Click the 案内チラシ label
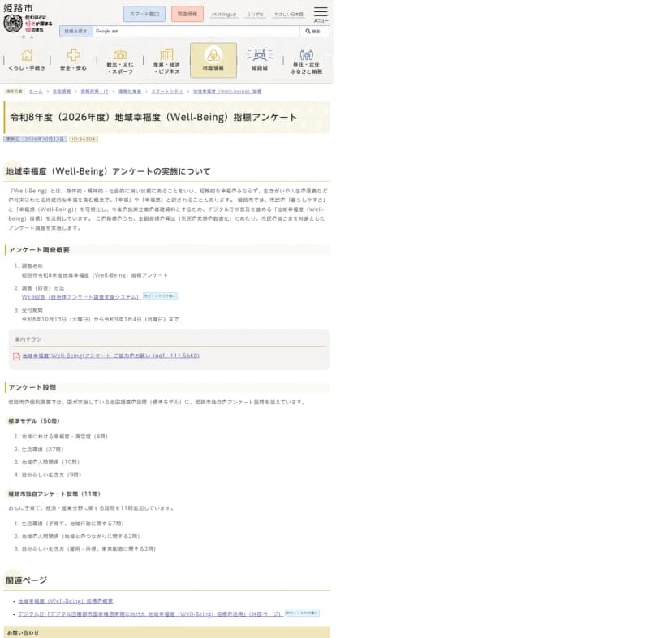This screenshot has height=638, width=672. click(x=28, y=339)
